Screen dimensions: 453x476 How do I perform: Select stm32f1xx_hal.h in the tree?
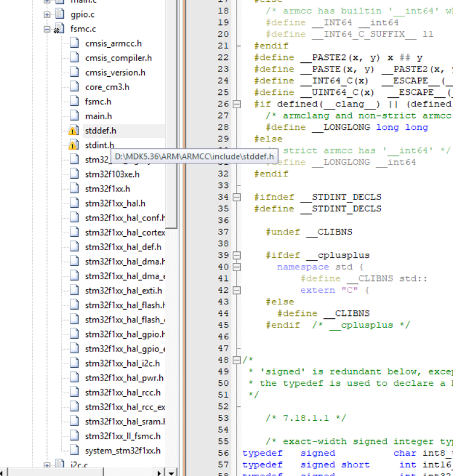(x=115, y=204)
